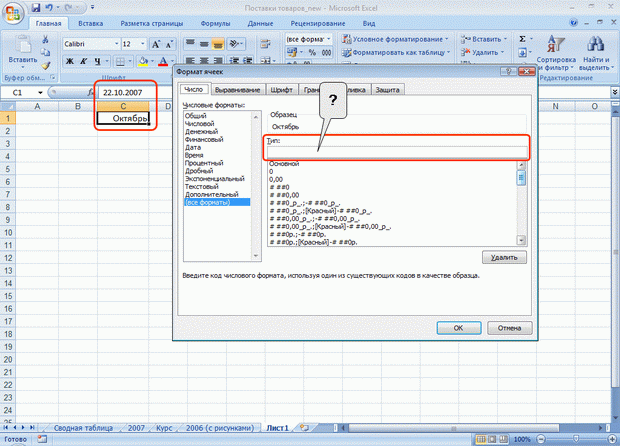Switch to Page Layout view in the status bar
Screen dimensions: 620x446
(491, 439)
